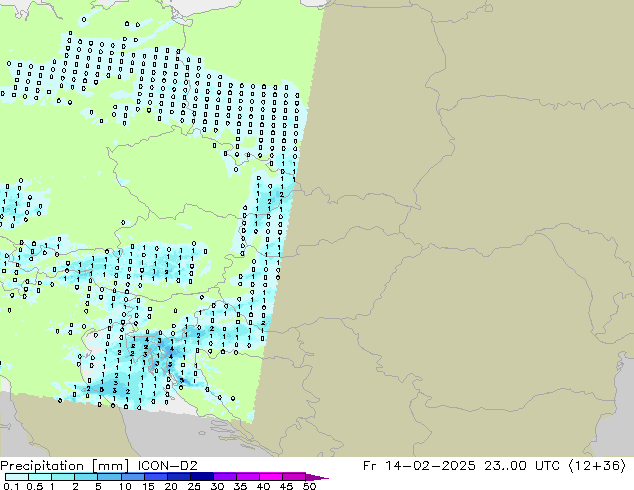
Task: Click the '(12+36)' forecast run text
Action: tap(597, 465)
